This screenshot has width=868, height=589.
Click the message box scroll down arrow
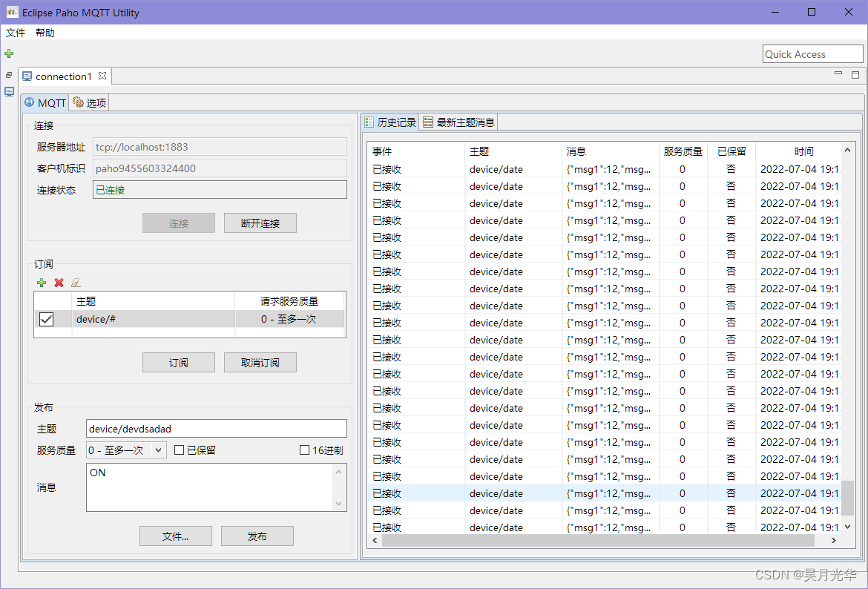pos(339,504)
